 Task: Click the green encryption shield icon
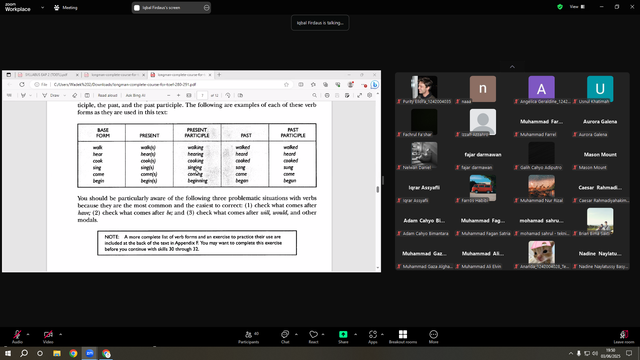(x=560, y=7)
